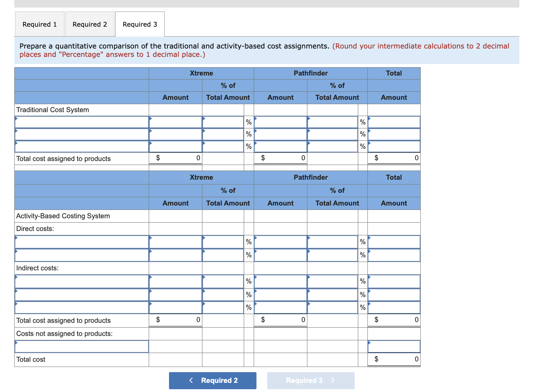Click the 'Activity-Based Costing System' label

(63, 216)
